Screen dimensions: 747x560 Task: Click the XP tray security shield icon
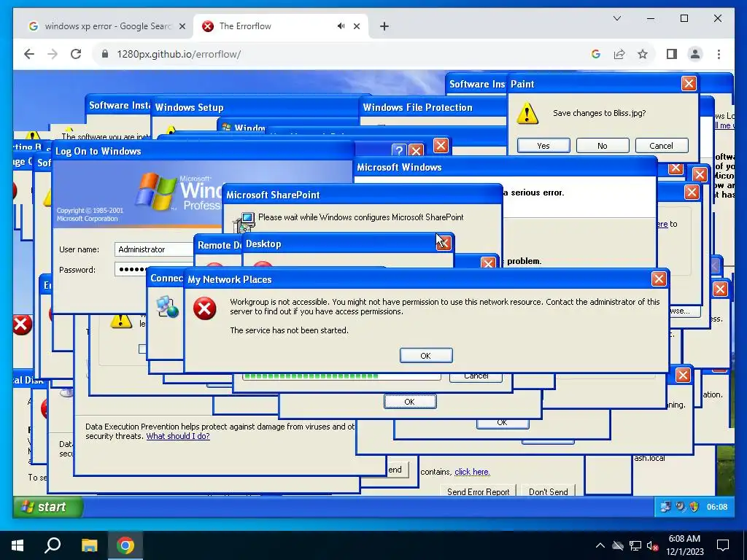pos(694,507)
